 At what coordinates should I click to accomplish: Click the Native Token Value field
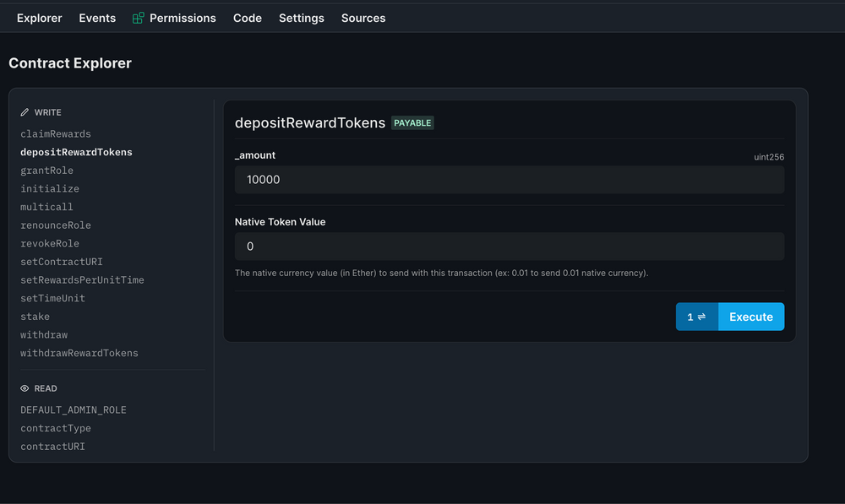[x=509, y=246]
